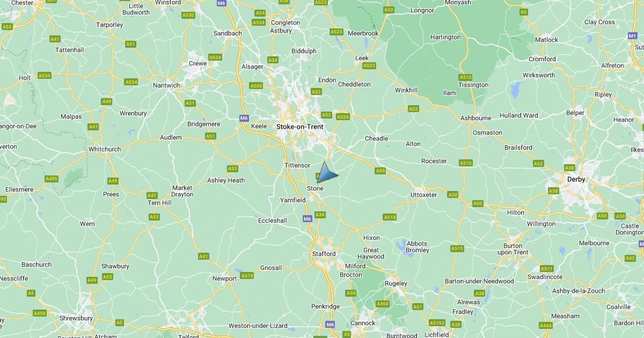The height and width of the screenshot is (338, 644).
Task: Click the A520 road shield near Stoke-on-Trent
Action: click(343, 116)
